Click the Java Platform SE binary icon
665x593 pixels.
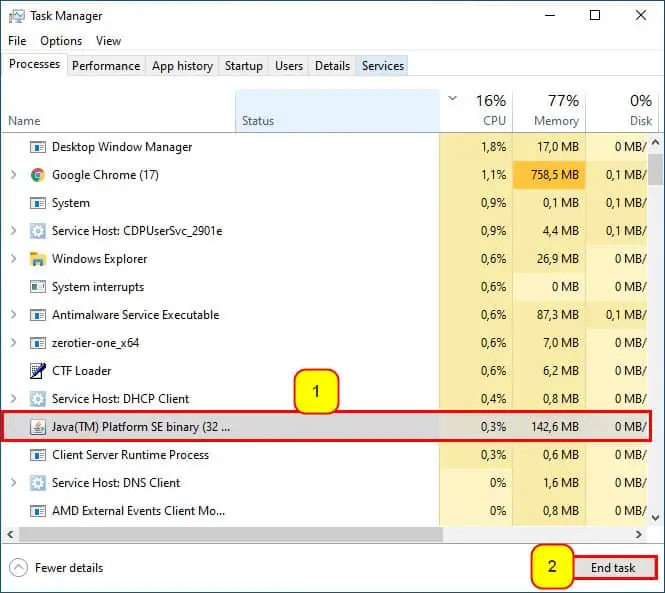[x=38, y=427]
